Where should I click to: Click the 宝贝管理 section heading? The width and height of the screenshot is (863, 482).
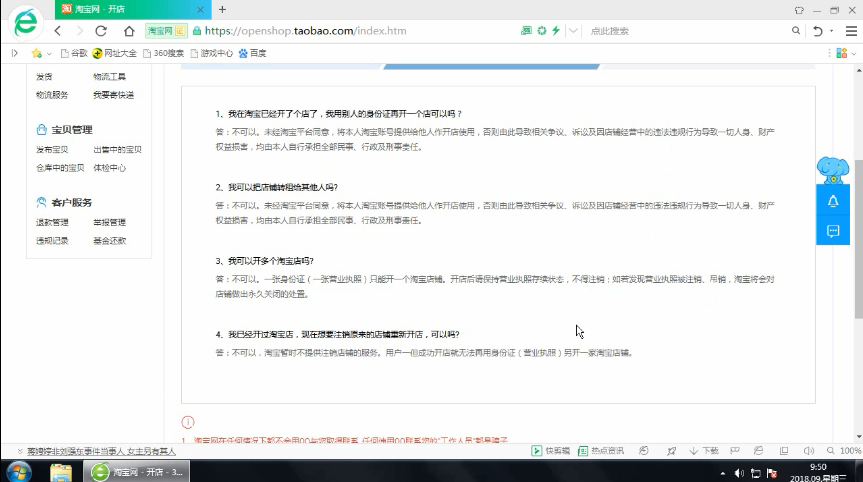tap(64, 130)
